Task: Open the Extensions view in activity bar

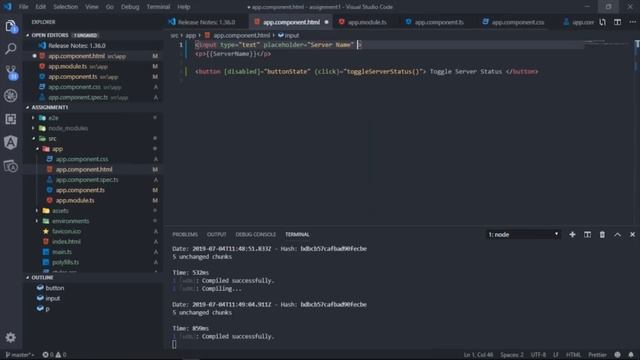Action: pyautogui.click(x=11, y=119)
